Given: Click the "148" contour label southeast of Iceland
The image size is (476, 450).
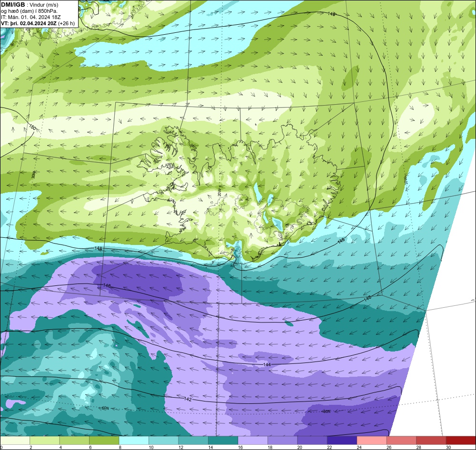Looking at the screenshot, I should (341, 241).
